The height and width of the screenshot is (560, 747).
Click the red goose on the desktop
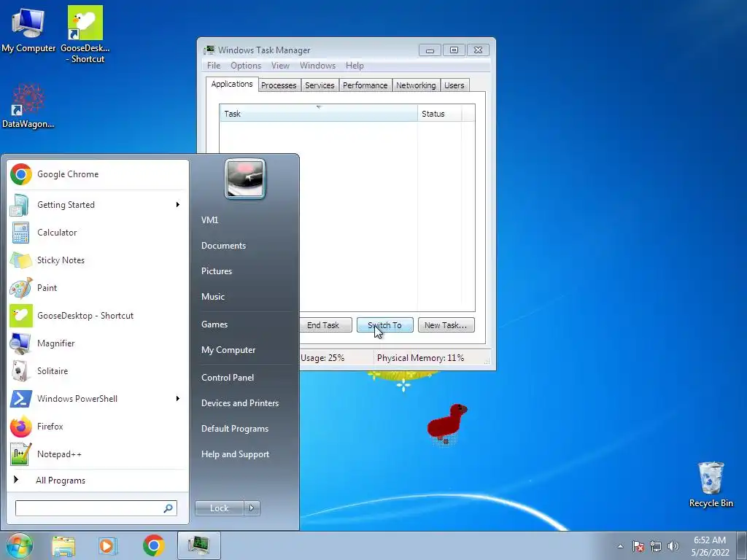point(447,424)
